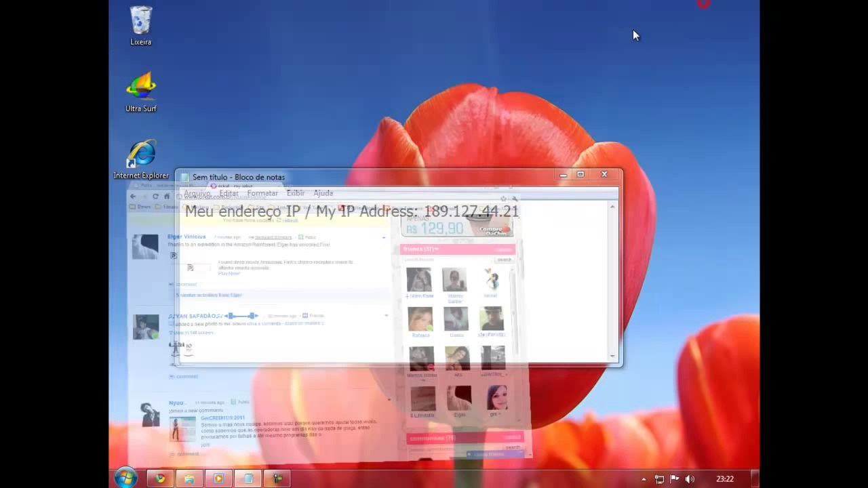Open the Ajuda menu in Bloco de notas
Viewport: 868px width, 488px height.
point(323,193)
